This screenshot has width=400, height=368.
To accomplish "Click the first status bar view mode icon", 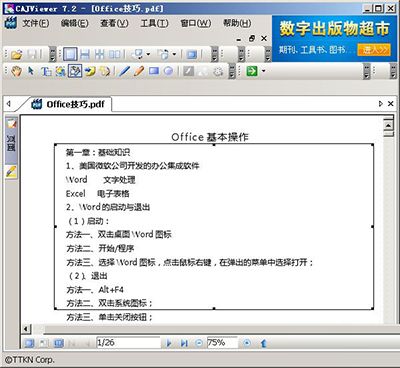I will [29, 343].
